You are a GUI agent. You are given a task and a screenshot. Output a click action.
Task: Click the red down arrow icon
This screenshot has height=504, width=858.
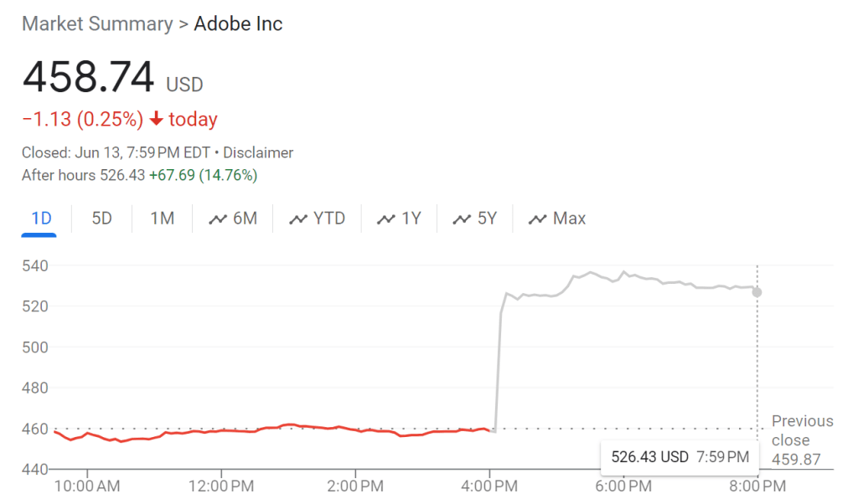click(156, 120)
